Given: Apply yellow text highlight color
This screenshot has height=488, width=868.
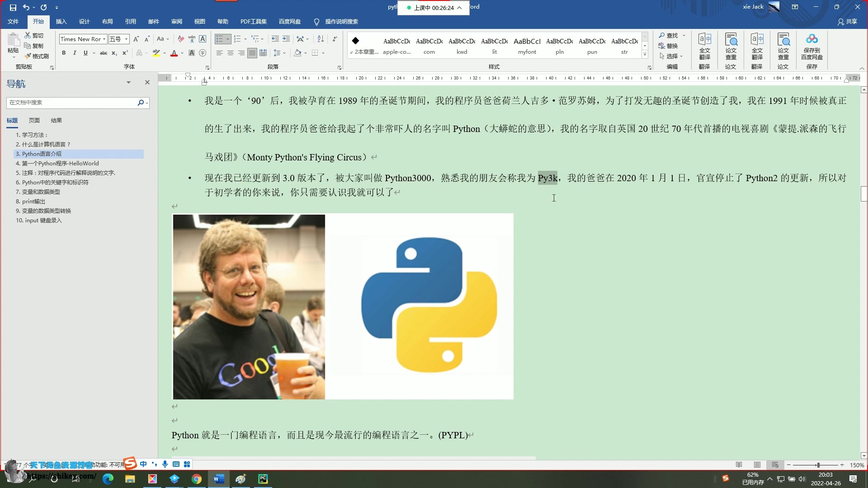Looking at the screenshot, I should (x=156, y=53).
